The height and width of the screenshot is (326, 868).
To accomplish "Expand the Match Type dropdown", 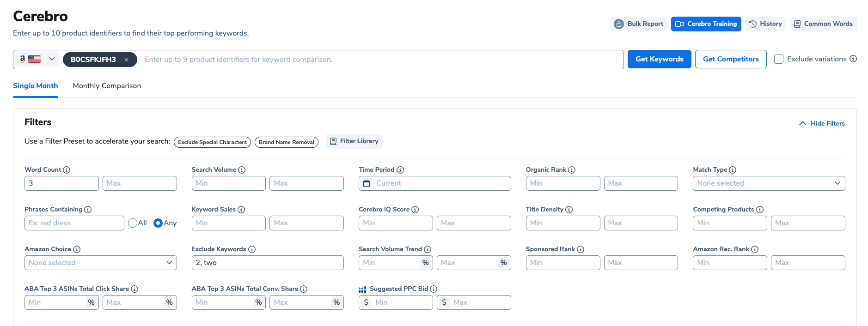I will [769, 183].
